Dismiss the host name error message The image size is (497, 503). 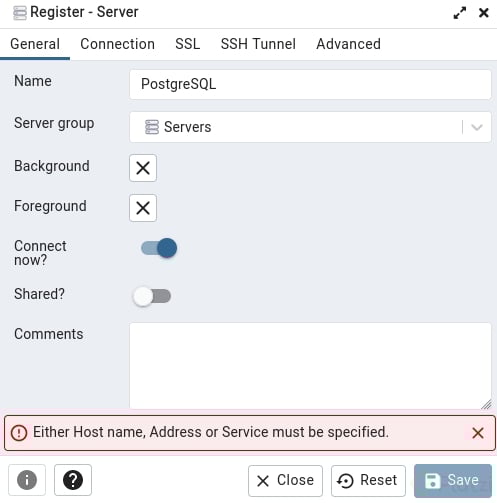point(478,433)
